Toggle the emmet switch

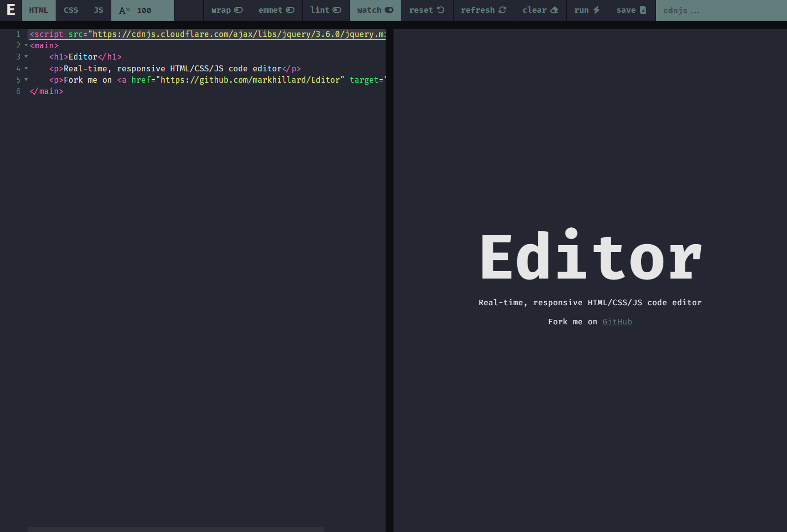[276, 10]
